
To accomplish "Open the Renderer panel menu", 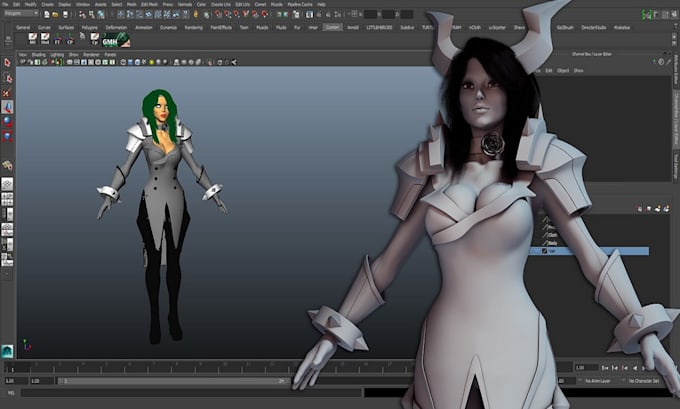I will [x=91, y=55].
